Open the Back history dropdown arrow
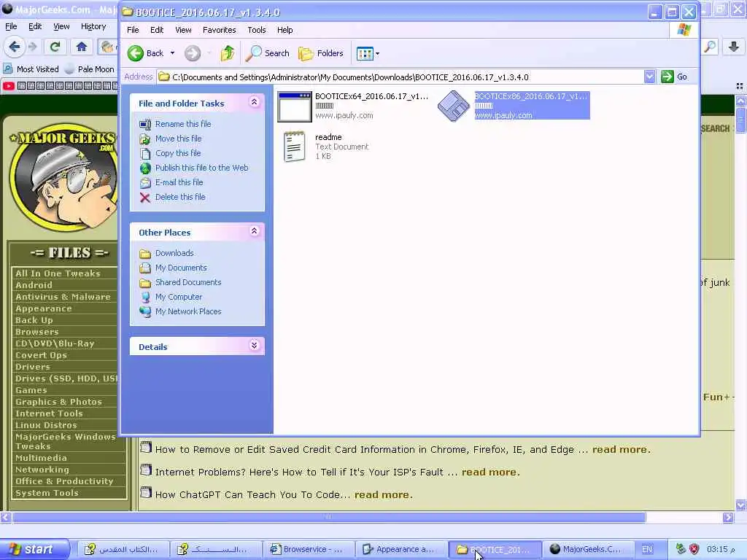Viewport: 747px width, 560px height. pos(172,53)
